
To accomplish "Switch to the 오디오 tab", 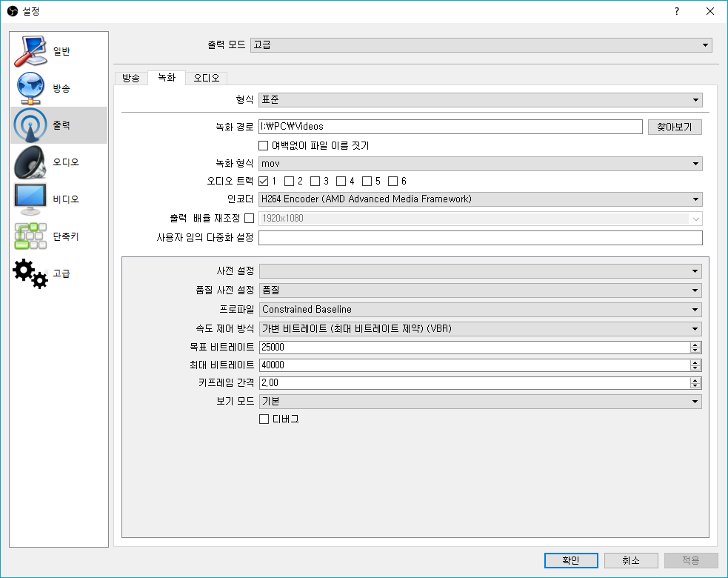I will click(x=207, y=78).
